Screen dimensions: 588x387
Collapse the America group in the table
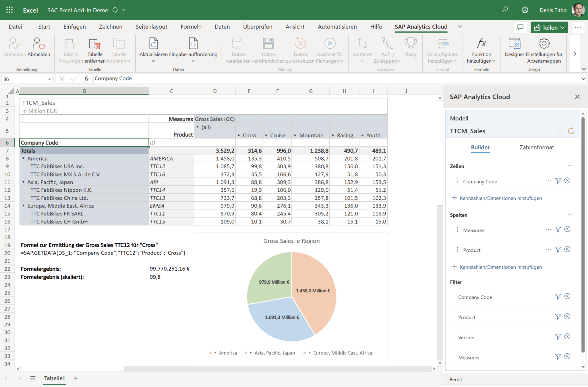[23, 158]
